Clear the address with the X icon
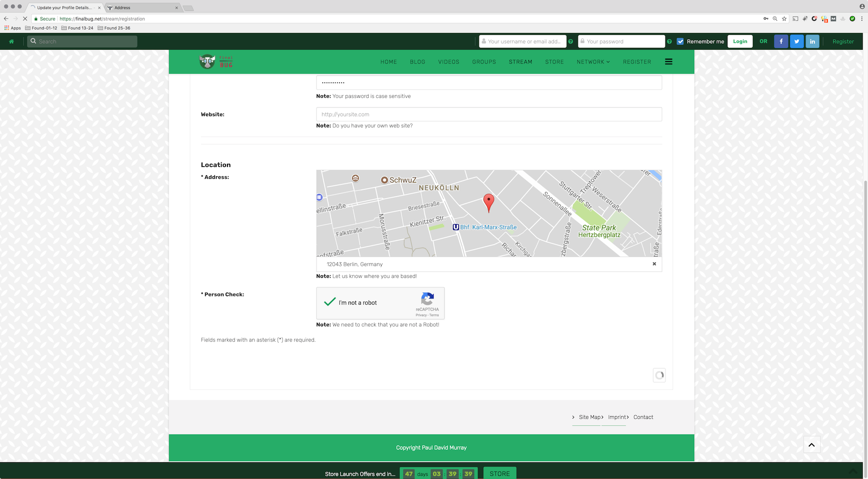The width and height of the screenshot is (868, 479). pos(654,264)
